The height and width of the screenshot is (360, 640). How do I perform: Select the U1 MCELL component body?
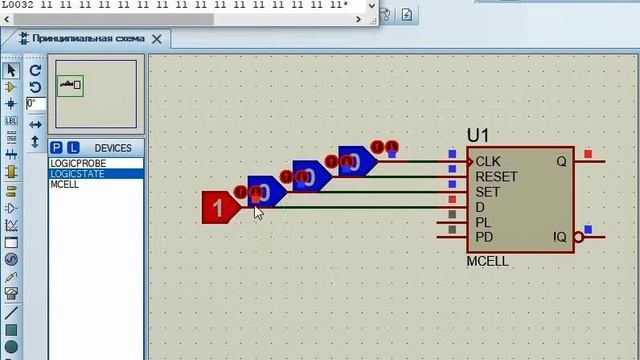pyautogui.click(x=521, y=200)
